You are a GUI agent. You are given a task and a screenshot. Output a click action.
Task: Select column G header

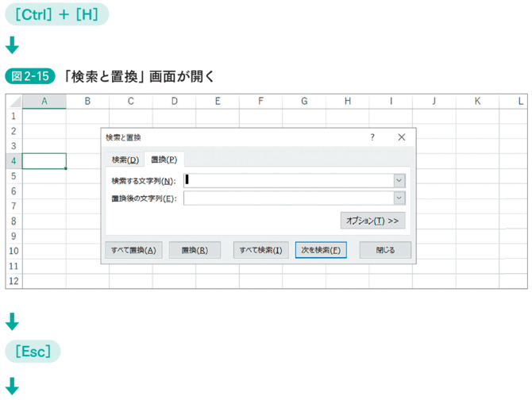click(304, 102)
